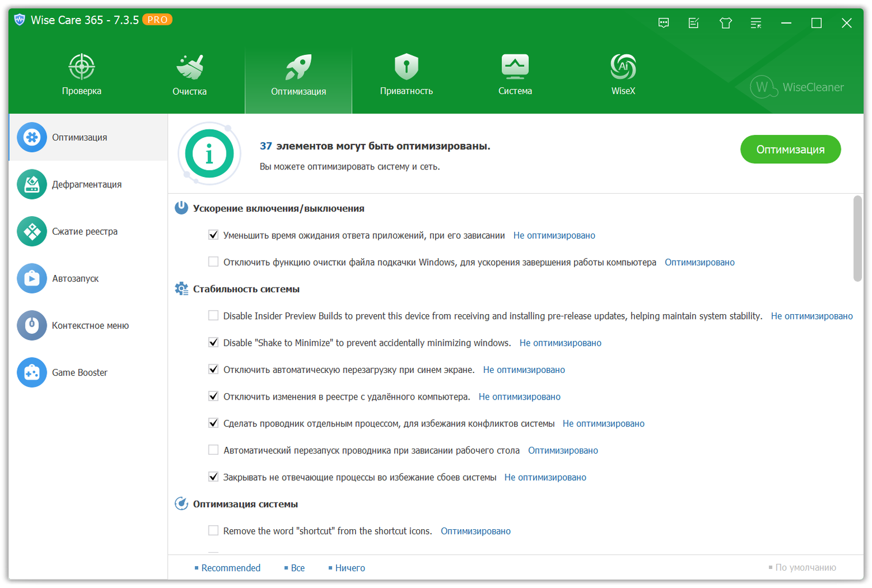Screen dimensions: 872x588
Task: Open the Приватность shield icon
Action: point(406,67)
